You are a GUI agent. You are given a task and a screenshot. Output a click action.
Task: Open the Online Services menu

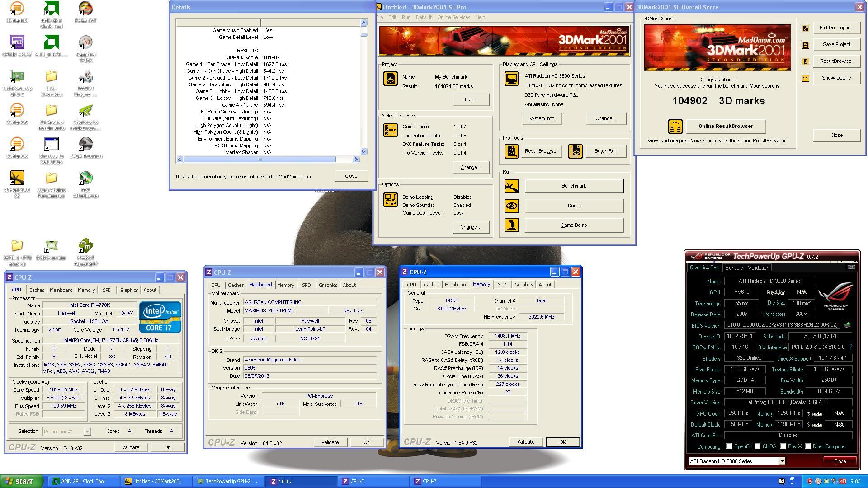tap(453, 17)
